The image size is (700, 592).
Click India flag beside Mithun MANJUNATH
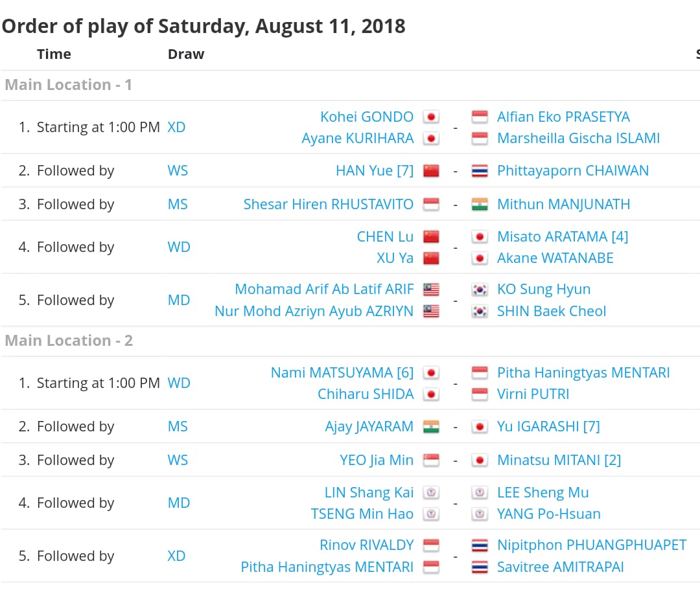point(480,204)
